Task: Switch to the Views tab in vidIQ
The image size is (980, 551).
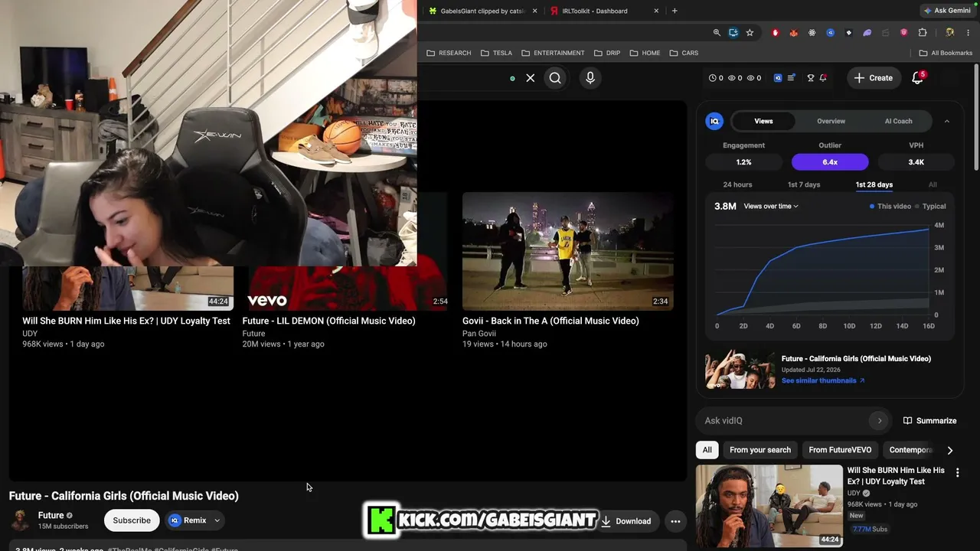Action: click(x=763, y=121)
